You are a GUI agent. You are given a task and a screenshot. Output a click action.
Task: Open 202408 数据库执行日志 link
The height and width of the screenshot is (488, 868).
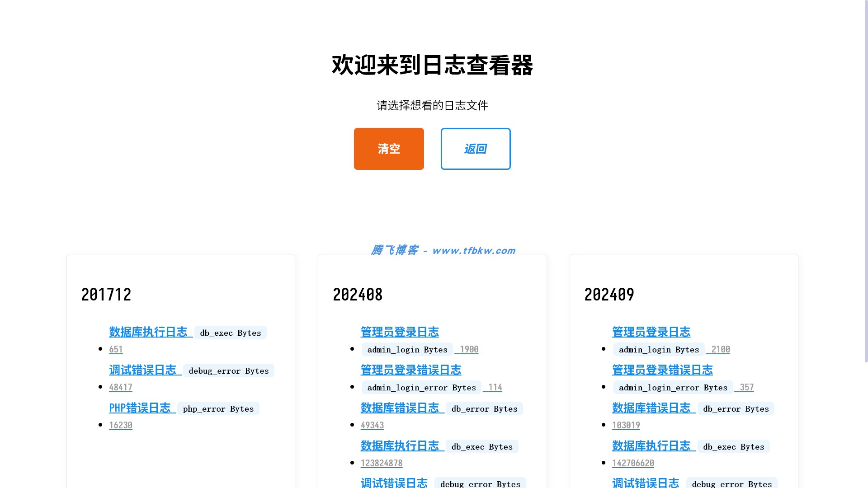pyautogui.click(x=400, y=446)
